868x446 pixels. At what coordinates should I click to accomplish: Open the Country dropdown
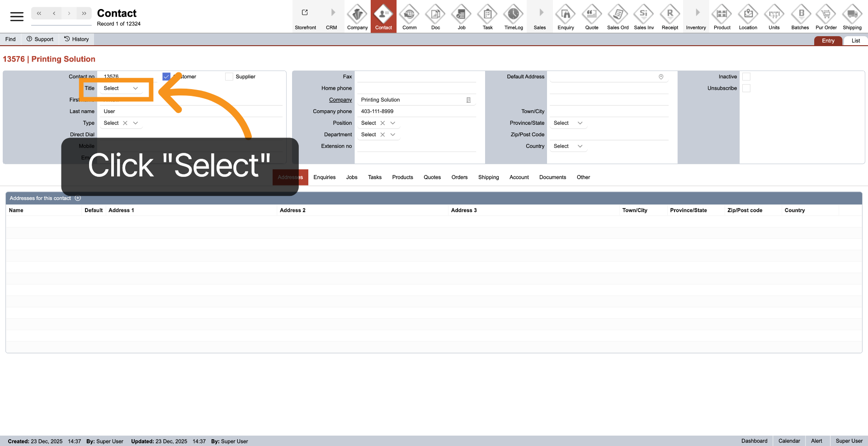(568, 147)
